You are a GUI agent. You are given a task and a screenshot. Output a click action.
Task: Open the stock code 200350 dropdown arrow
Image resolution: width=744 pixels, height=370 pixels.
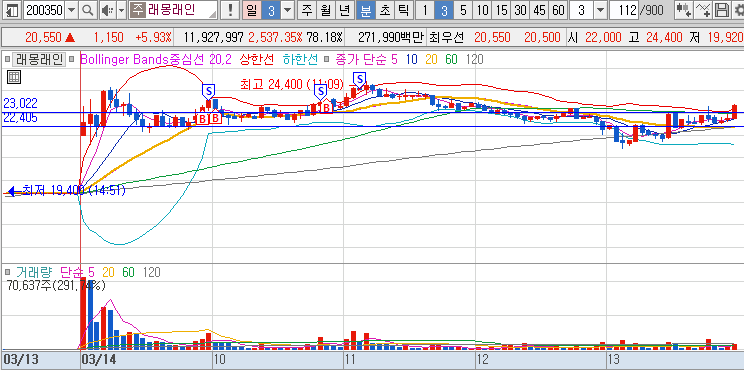pyautogui.click(x=72, y=10)
